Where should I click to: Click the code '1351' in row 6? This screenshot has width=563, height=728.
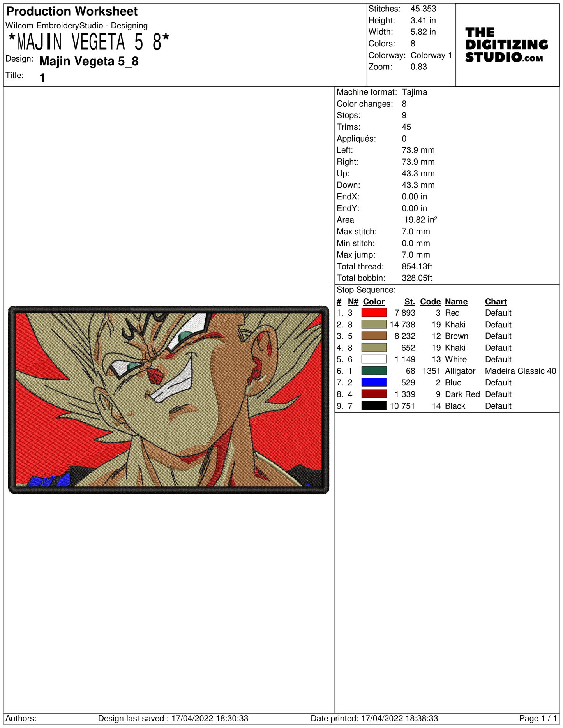coord(431,371)
